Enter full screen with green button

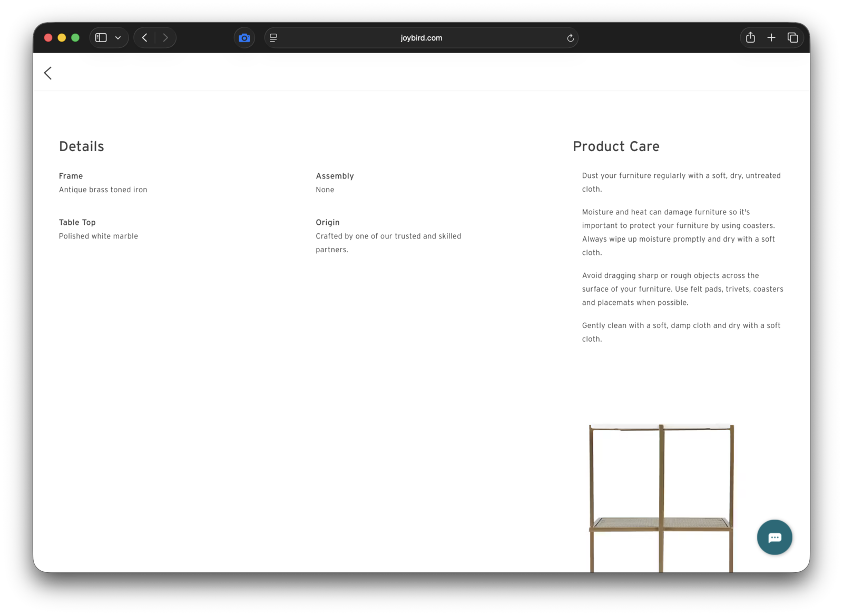[75, 38]
